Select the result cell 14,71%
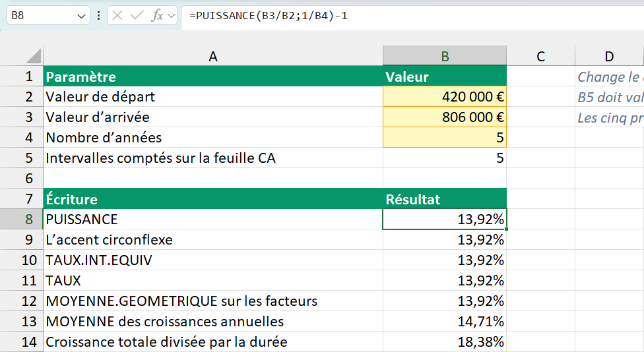Viewport: 644px width, 352px height. [444, 321]
